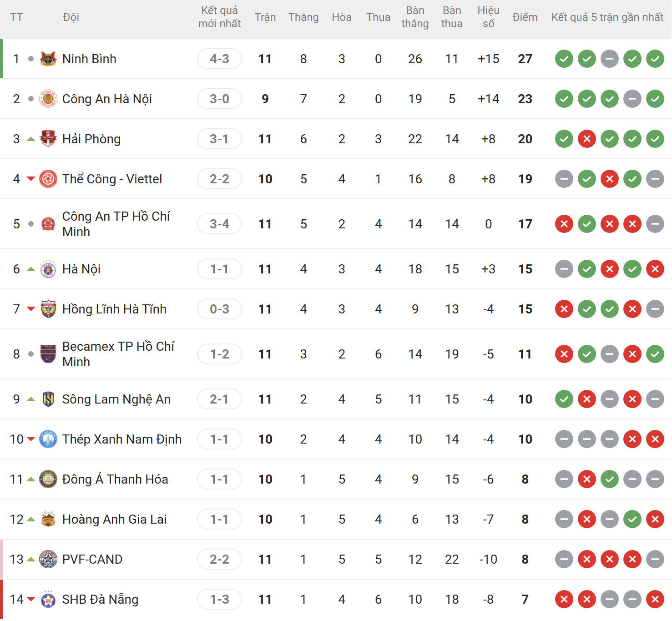This screenshot has height=621, width=672.
Task: Open Công An Hà Nội's 3-0 result
Action: click(219, 99)
